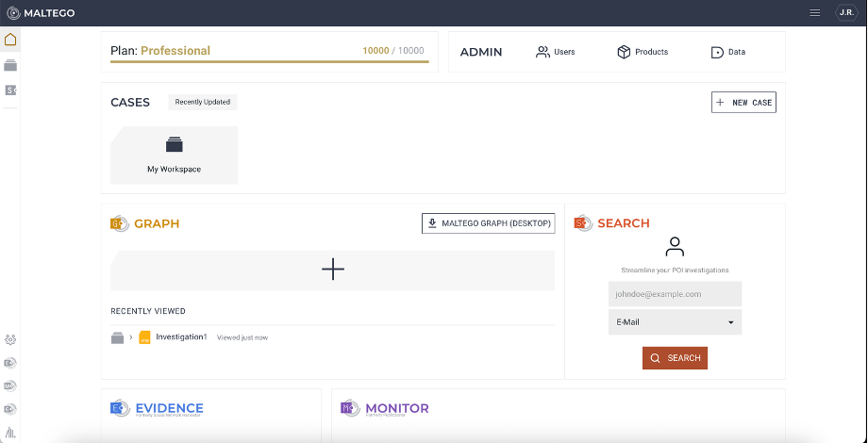Open Products admin link
The width and height of the screenshot is (868, 443).
(x=643, y=52)
